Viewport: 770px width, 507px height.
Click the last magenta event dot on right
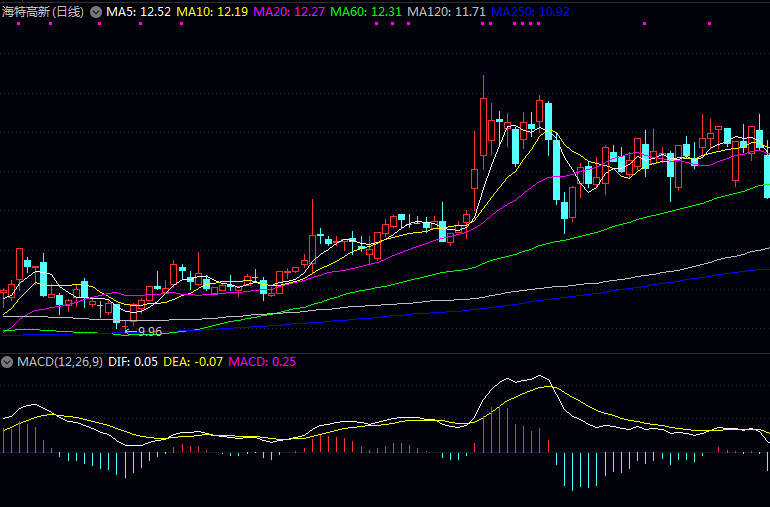pyautogui.click(x=709, y=24)
